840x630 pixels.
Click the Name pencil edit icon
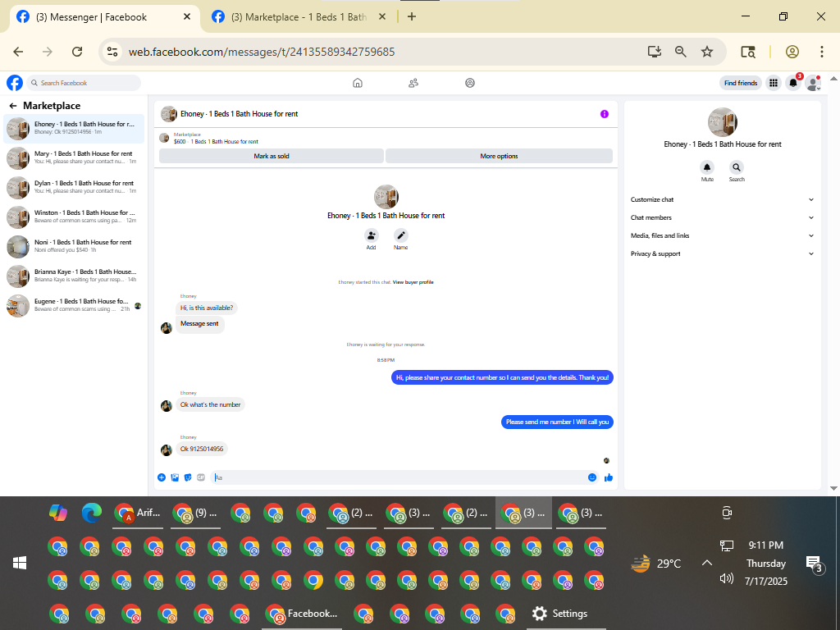click(x=400, y=235)
